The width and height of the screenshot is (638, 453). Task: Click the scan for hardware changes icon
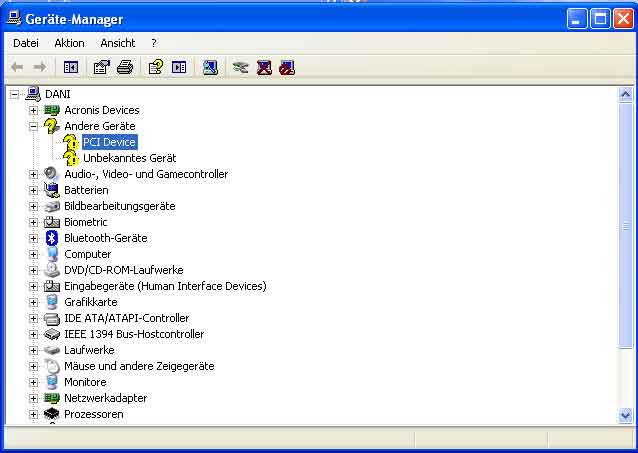[x=210, y=67]
